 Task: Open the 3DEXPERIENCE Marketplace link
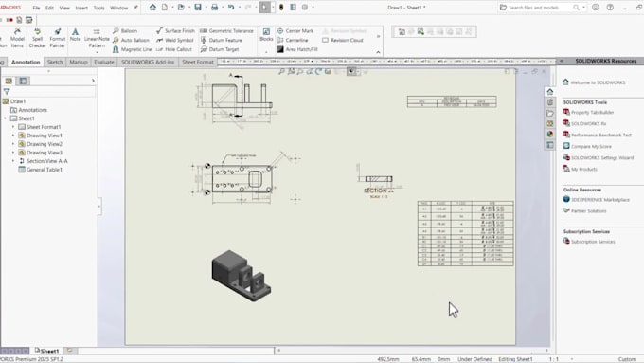[596, 200]
